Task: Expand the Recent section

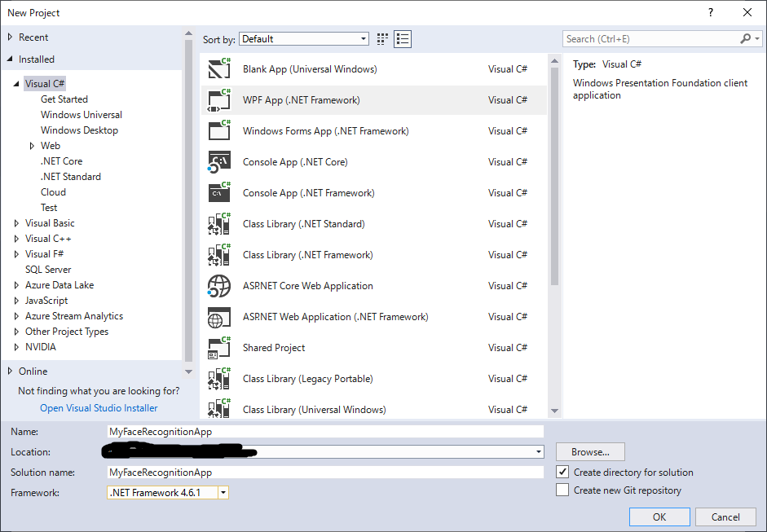Action: [x=11, y=37]
